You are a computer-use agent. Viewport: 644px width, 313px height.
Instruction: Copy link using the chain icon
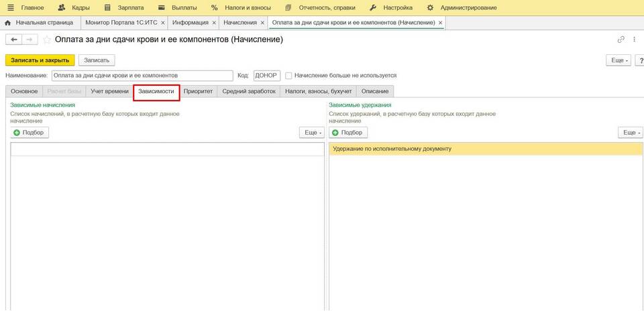(621, 40)
